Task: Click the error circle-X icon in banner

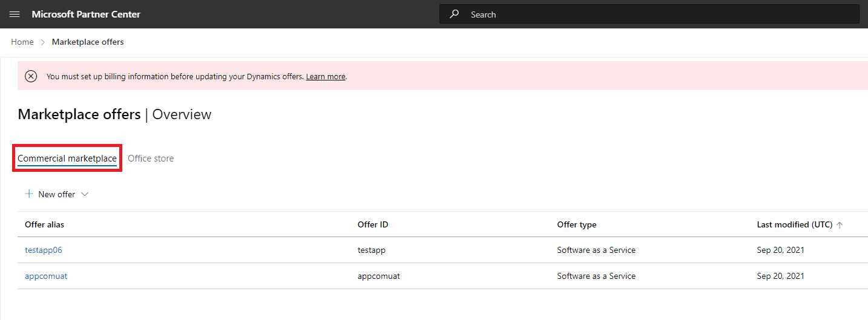Action: (31, 76)
